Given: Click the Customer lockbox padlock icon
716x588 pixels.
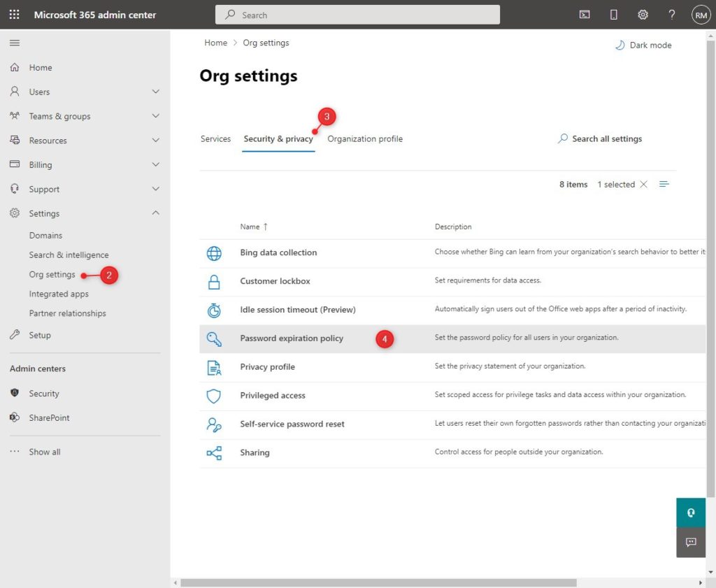Looking at the screenshot, I should pyautogui.click(x=214, y=282).
